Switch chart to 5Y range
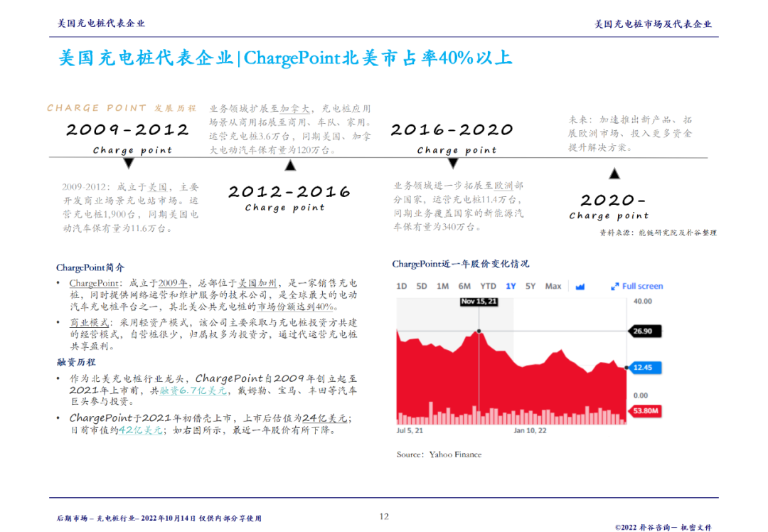This screenshot has height=532, width=768. point(530,286)
